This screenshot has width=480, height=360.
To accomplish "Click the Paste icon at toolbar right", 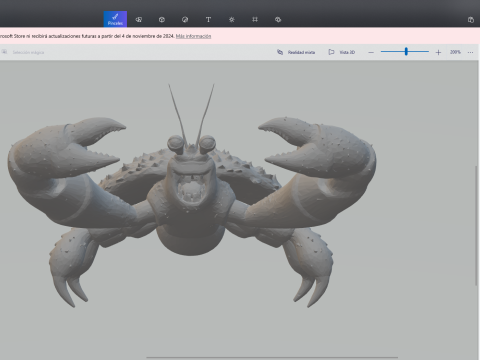I will (x=471, y=20).
